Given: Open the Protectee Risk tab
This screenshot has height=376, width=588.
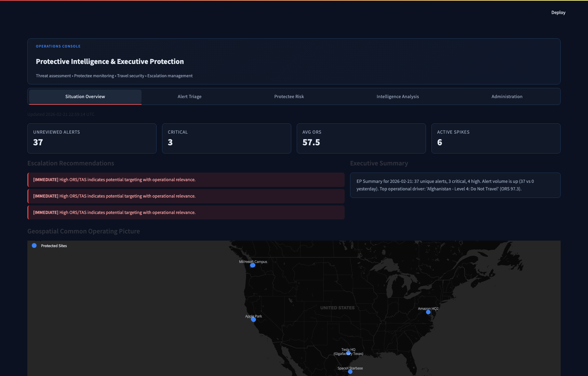Looking at the screenshot, I should [x=289, y=97].
